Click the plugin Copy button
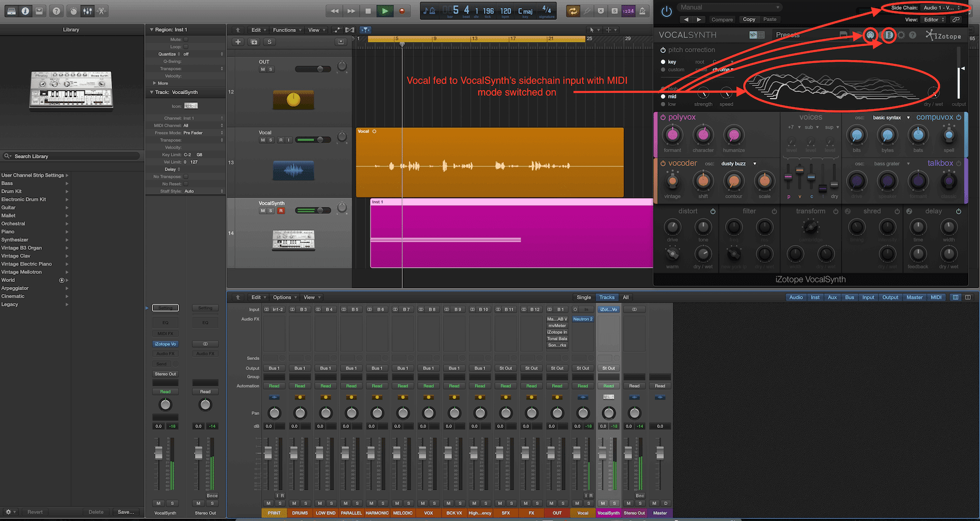 (x=749, y=20)
